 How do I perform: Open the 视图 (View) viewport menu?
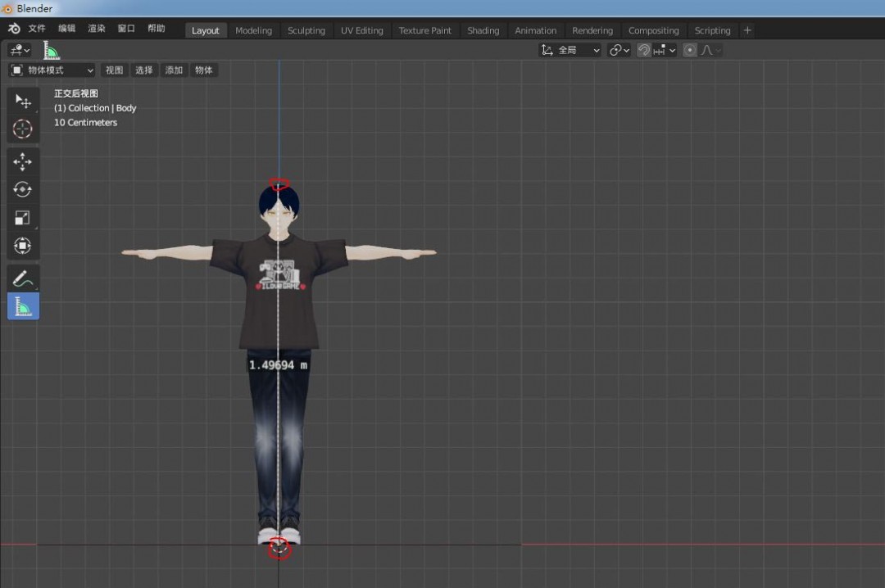(x=114, y=70)
